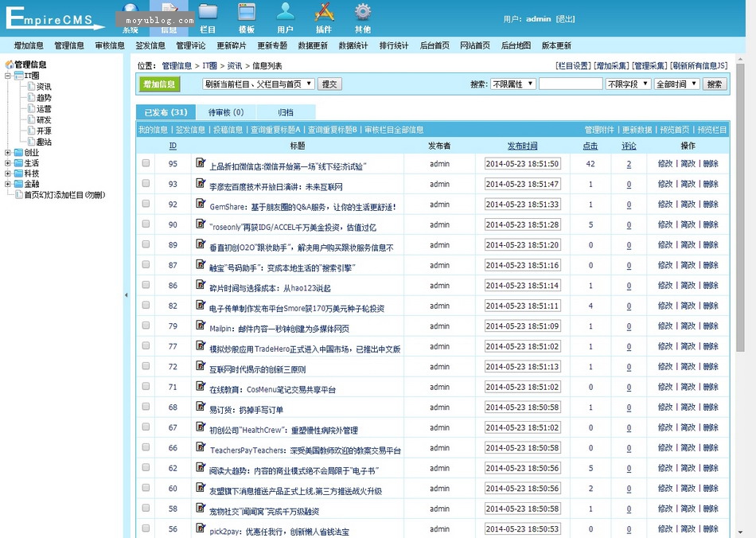Viewport: 756px width, 538px height.
Task: Click the folder icon of IT圈
Action: pyautogui.click(x=19, y=76)
